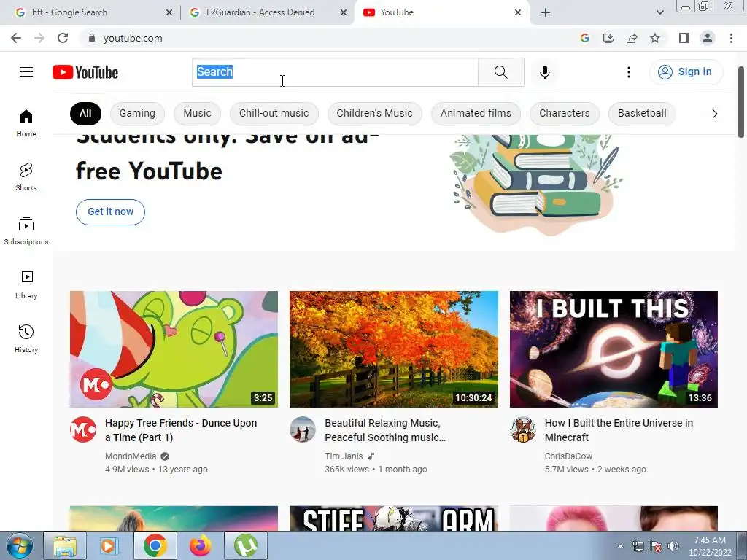This screenshot has width=747, height=560.
Task: Start voice search with microphone icon
Action: (544, 72)
